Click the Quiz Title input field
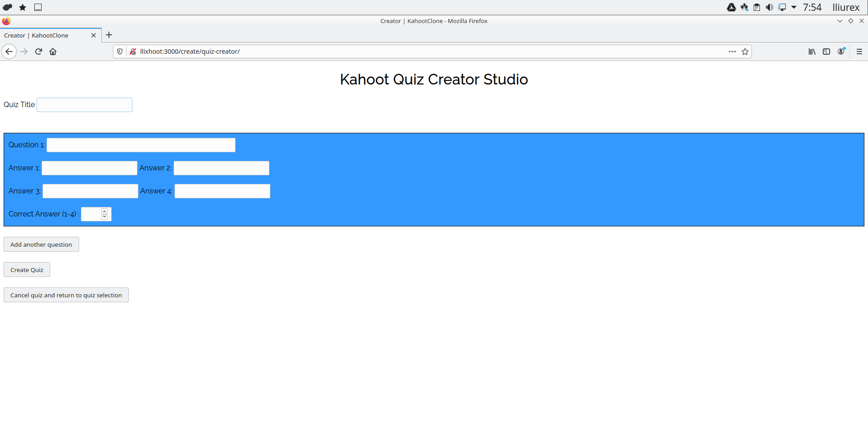The image size is (868, 446). click(x=85, y=105)
